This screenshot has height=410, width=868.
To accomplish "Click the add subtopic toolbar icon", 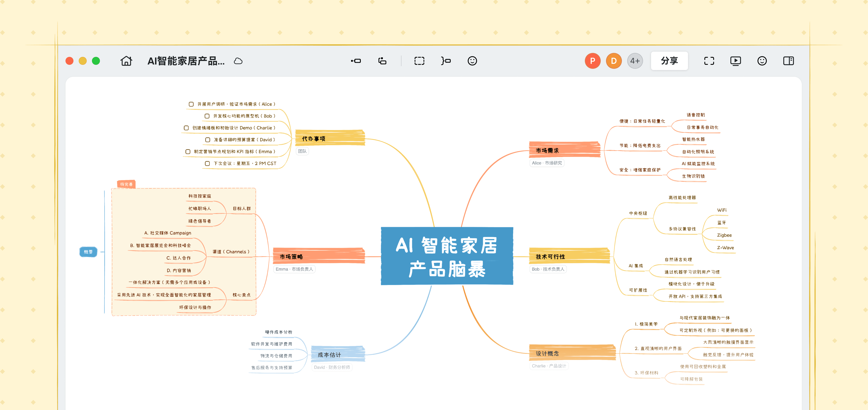I will [382, 61].
